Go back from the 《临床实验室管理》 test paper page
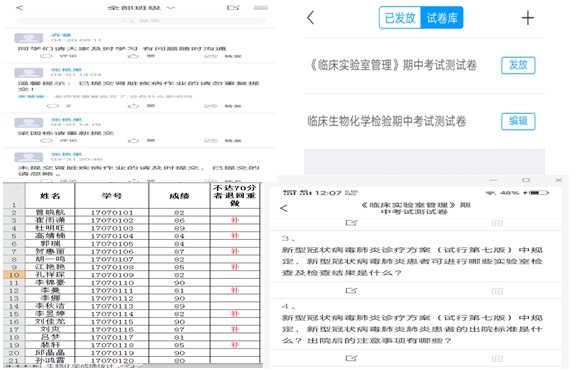 284,208
